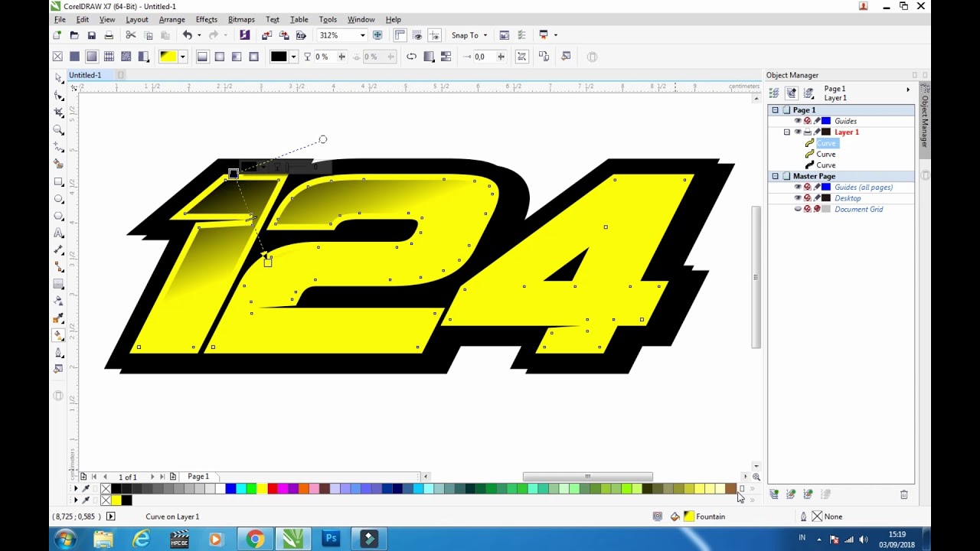Select the Rectangle tool in toolbox
The width and height of the screenshot is (980, 551).
pos(59,182)
